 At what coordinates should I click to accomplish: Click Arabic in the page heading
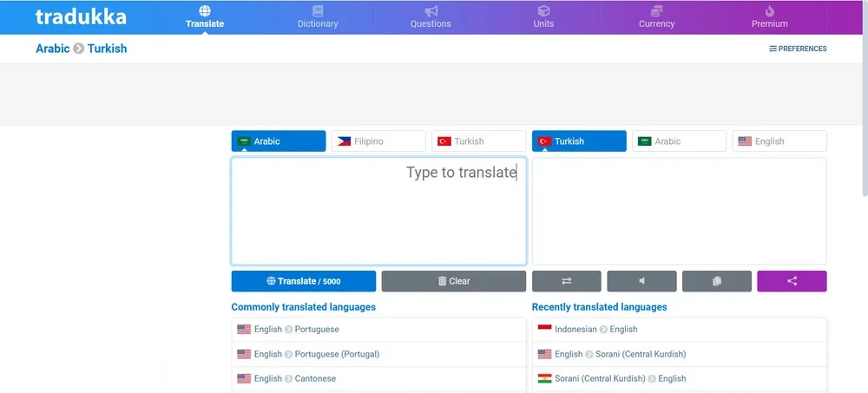53,49
